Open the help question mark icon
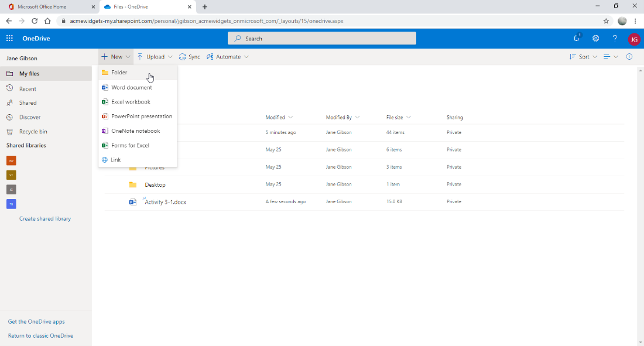 click(614, 38)
